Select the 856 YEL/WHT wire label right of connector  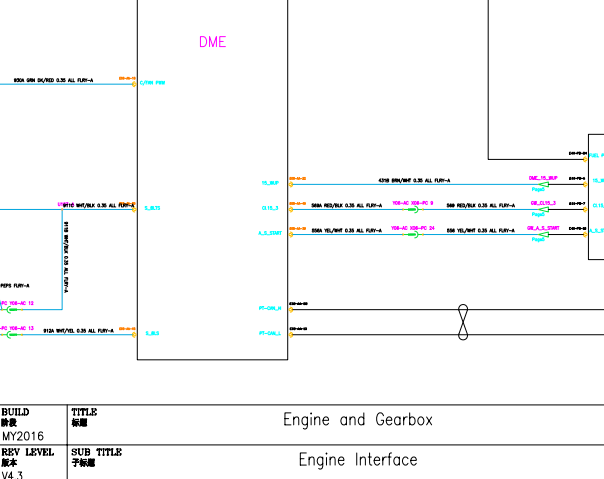[x=480, y=230]
